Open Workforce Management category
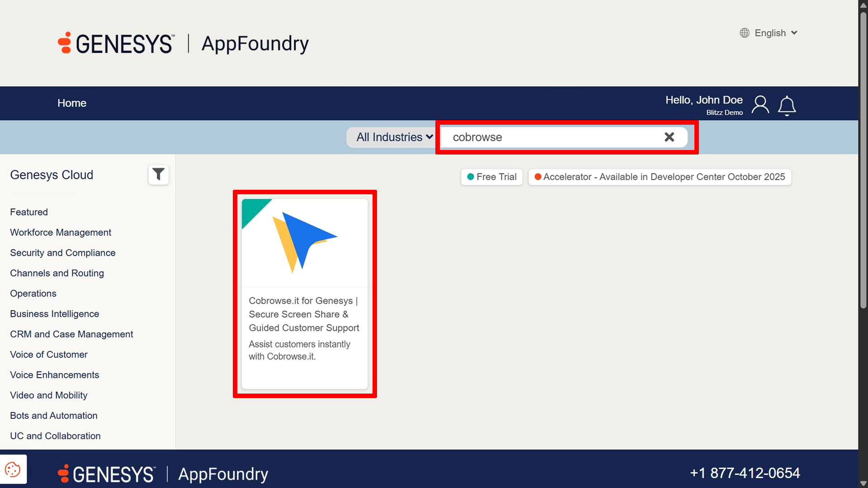868x488 pixels. (x=61, y=232)
